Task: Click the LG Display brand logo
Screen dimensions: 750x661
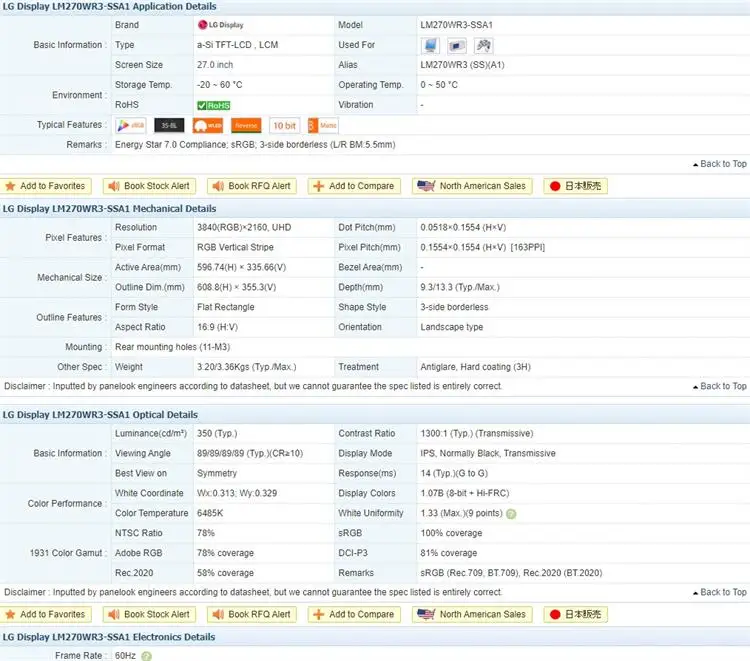Action: [x=226, y=25]
